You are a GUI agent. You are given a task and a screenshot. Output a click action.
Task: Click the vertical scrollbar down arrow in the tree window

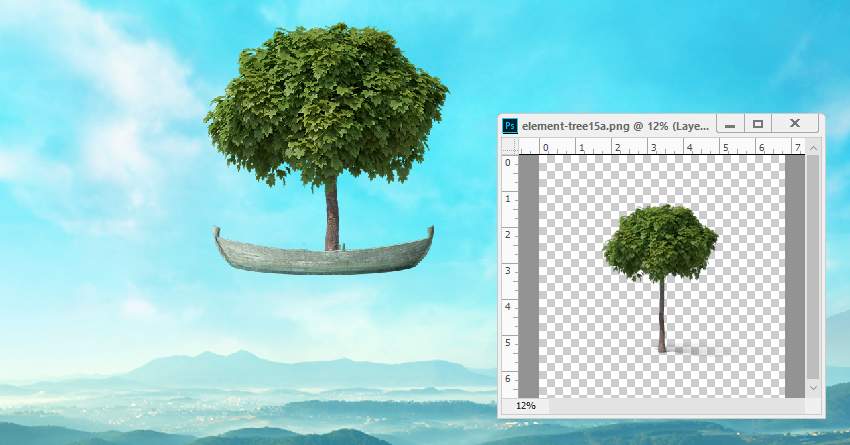(x=813, y=388)
